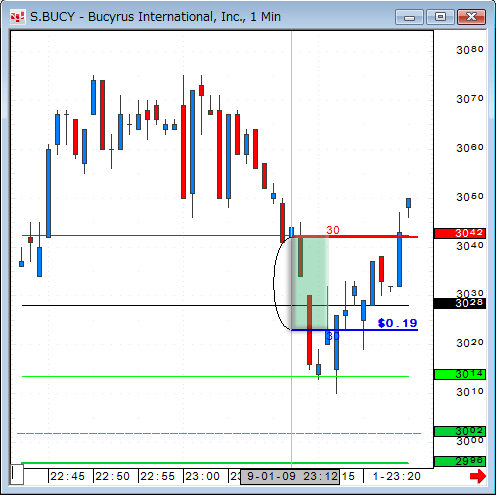This screenshot has height=495, width=496.
Task: Select the green 3002 price marker
Action: pyautogui.click(x=460, y=431)
